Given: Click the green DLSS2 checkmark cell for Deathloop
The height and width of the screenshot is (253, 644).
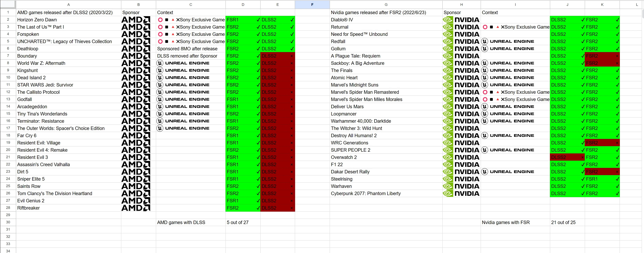Looking at the screenshot, I should pos(278,49).
